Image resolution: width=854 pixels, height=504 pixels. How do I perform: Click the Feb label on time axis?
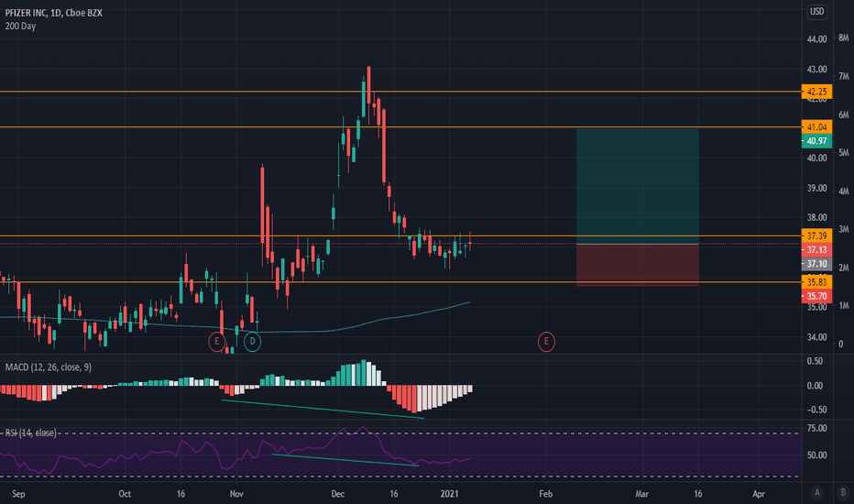[546, 494]
